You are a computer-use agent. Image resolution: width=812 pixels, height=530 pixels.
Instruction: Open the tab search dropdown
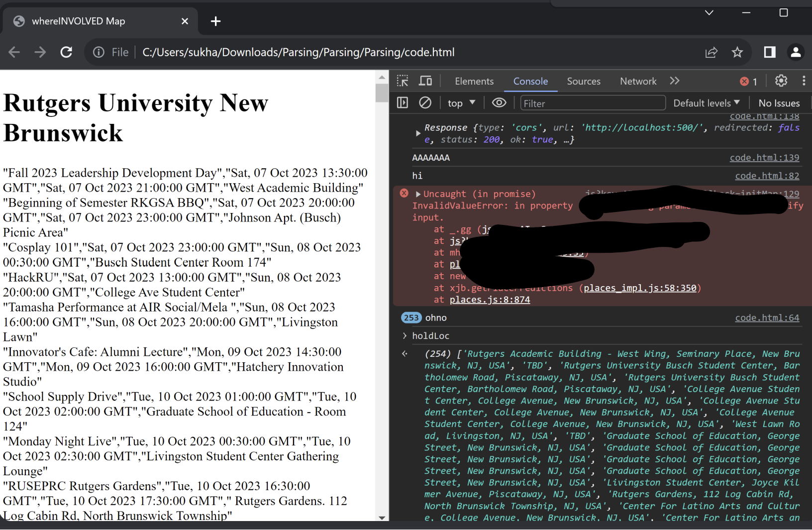tap(709, 12)
